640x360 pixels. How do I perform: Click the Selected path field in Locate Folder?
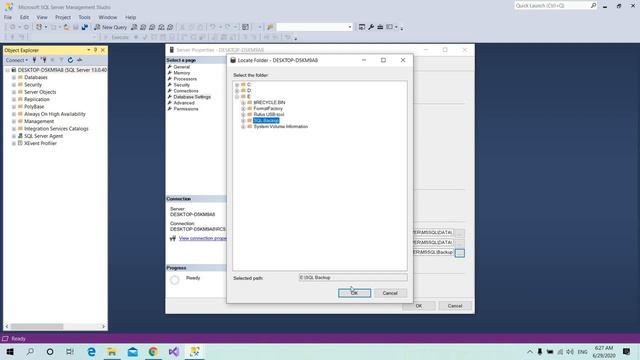[x=353, y=278]
